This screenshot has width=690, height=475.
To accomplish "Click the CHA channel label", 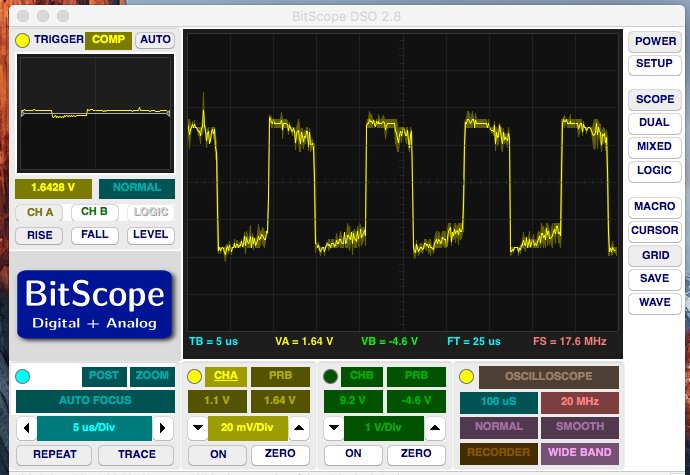I will [x=226, y=376].
